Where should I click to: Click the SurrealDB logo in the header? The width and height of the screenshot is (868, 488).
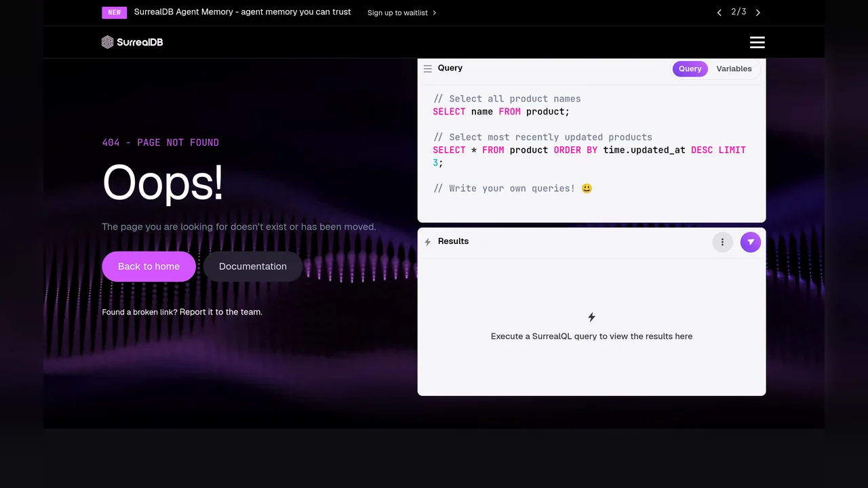[132, 42]
